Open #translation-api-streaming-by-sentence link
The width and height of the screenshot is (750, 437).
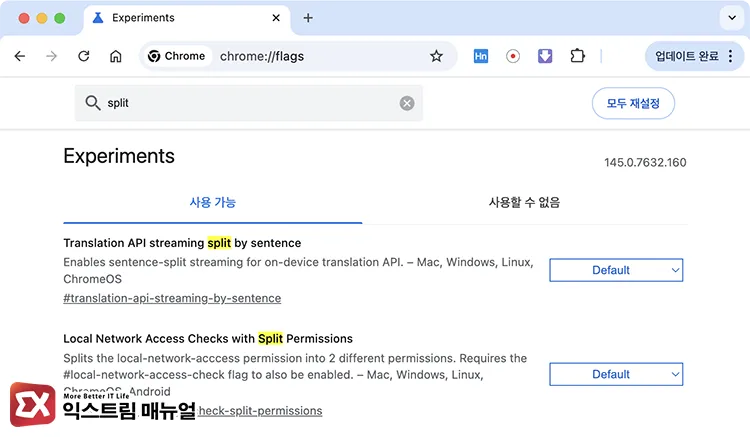pyautogui.click(x=172, y=298)
